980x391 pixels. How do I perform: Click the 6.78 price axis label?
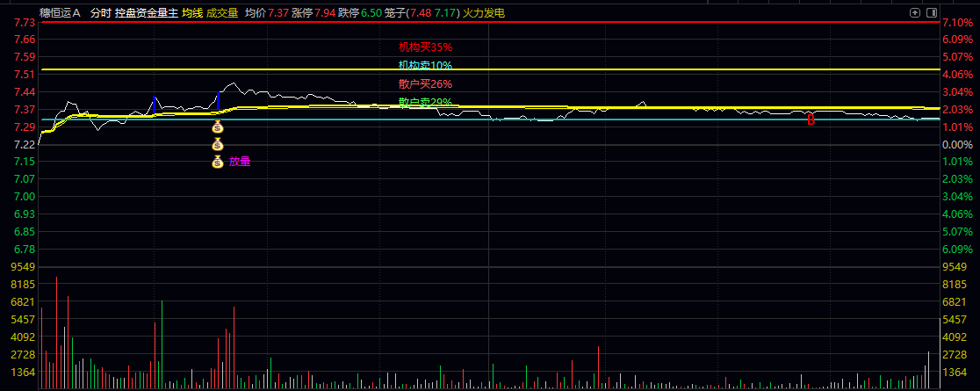25,249
